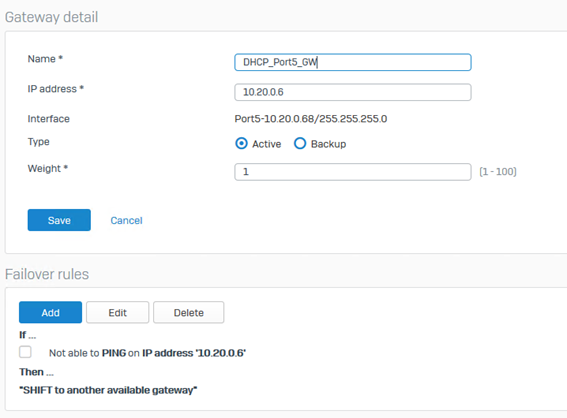Click the 'Weight *' field label

pyautogui.click(x=48, y=169)
